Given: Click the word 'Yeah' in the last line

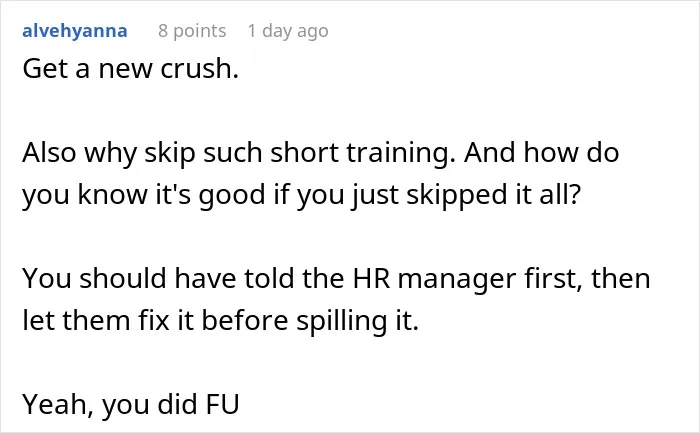Looking at the screenshot, I should [55, 405].
